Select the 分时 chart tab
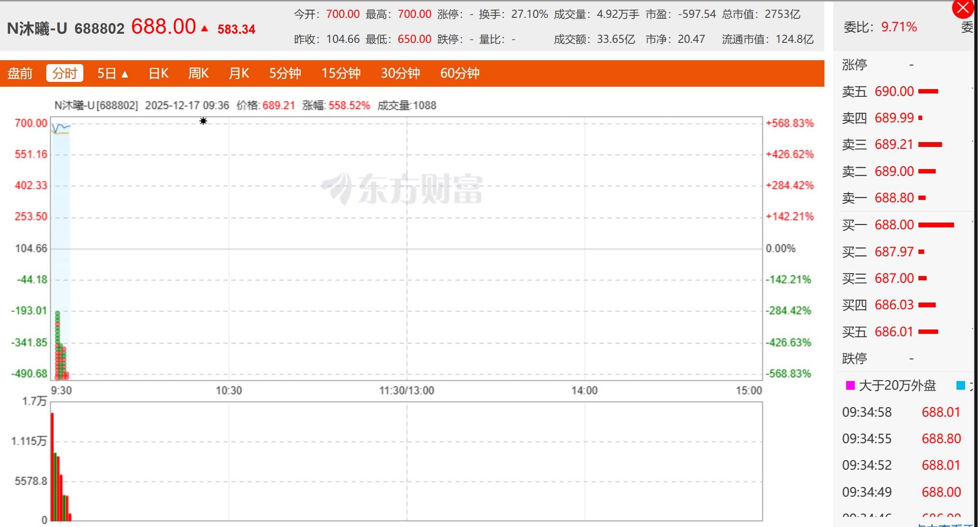 pos(65,73)
